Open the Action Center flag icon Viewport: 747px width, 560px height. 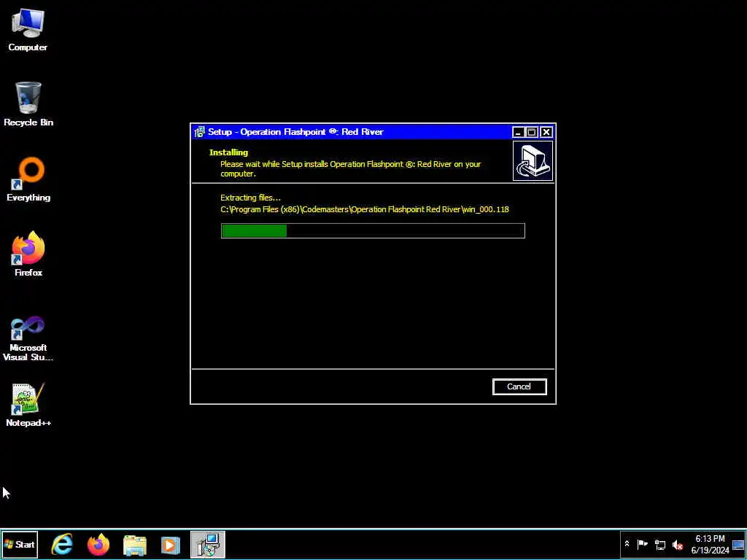pyautogui.click(x=642, y=544)
